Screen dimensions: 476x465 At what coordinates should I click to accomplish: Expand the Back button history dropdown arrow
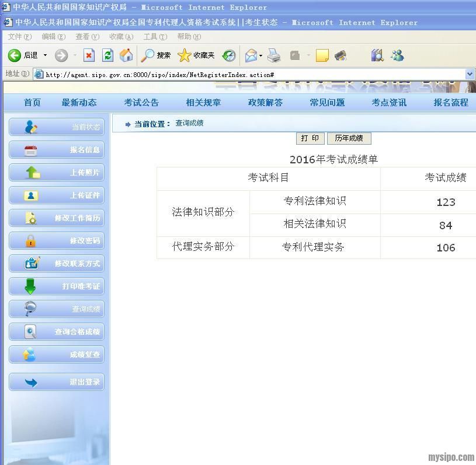click(x=45, y=55)
